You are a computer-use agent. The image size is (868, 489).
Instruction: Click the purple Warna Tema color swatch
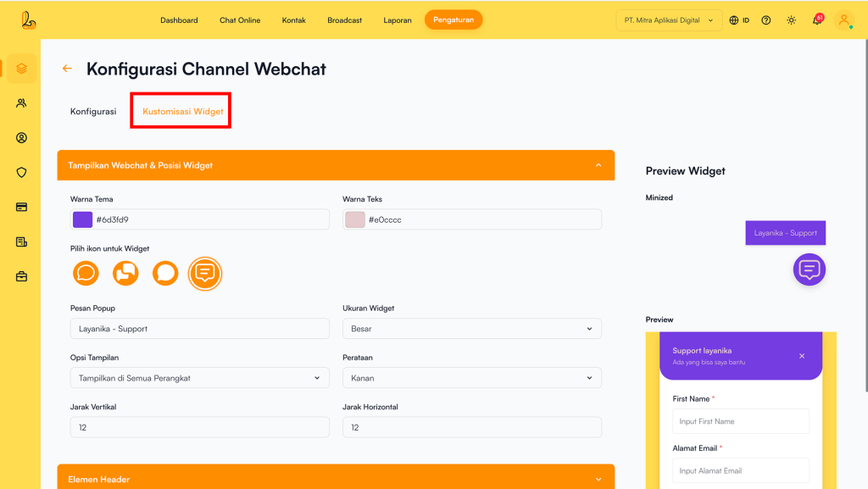(82, 219)
